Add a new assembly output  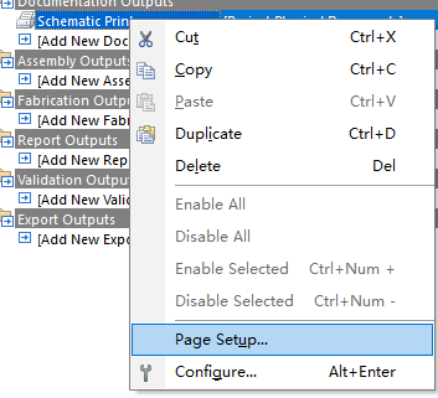pos(83,81)
